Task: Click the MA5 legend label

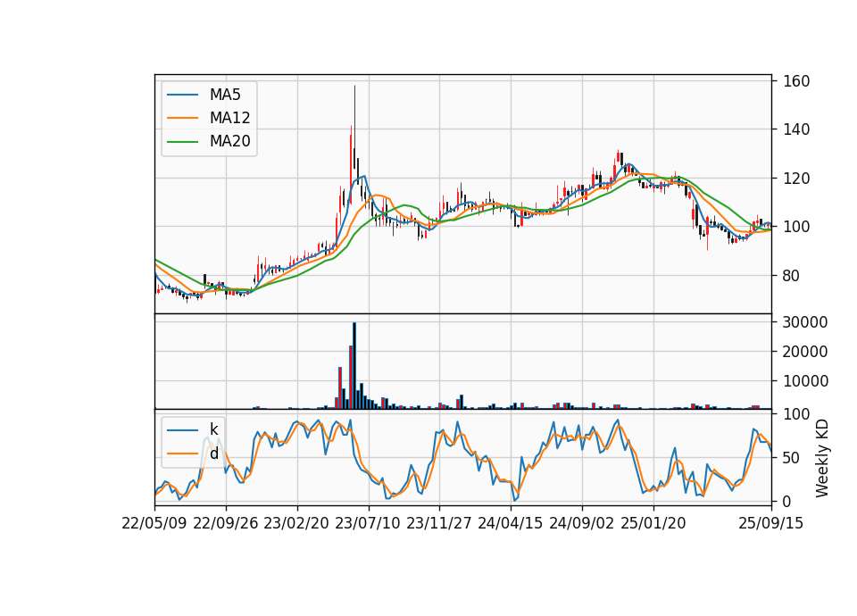Action: tap(225, 95)
